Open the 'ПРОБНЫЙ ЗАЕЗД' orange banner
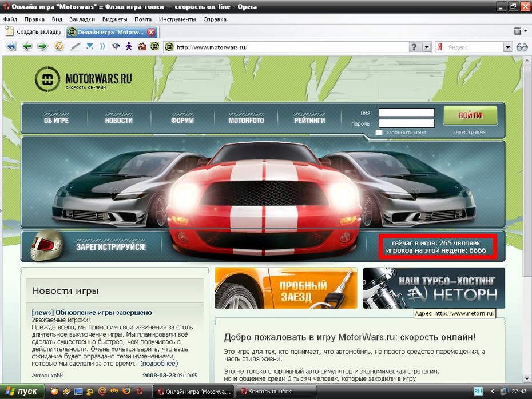The width and height of the screenshot is (532, 399). pos(286,288)
